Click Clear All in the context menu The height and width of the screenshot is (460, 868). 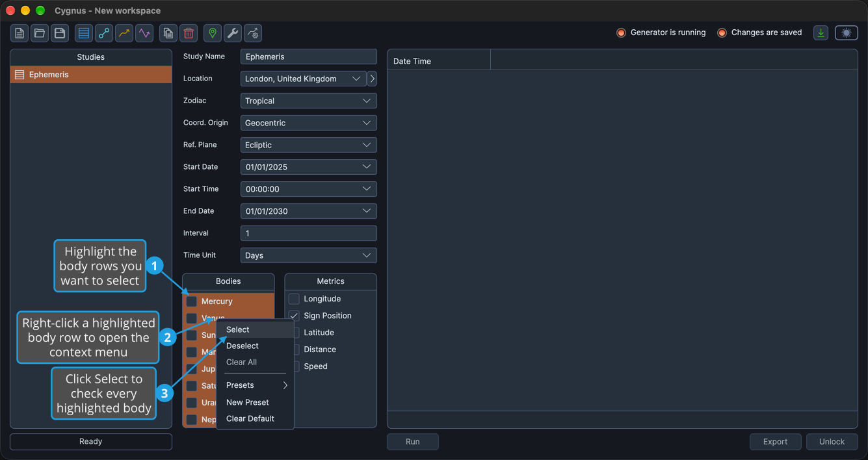(x=256, y=362)
